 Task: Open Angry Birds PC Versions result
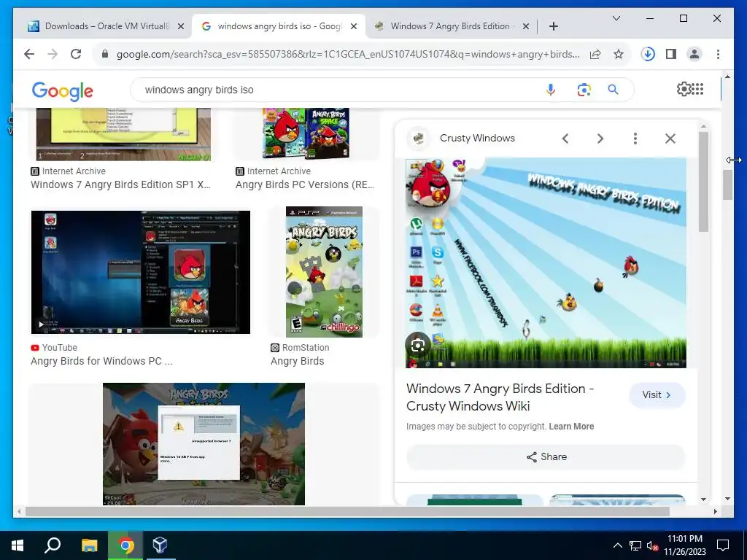305,184
